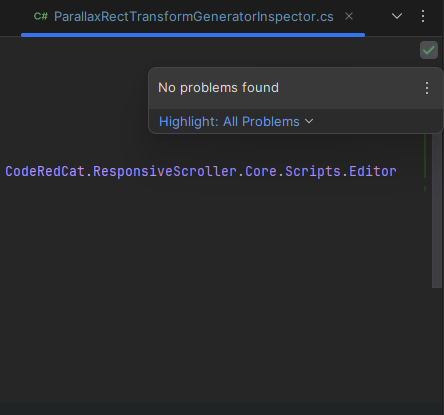The width and height of the screenshot is (444, 415).
Task: Open the editor tab options kebab menu
Action: [423, 16]
